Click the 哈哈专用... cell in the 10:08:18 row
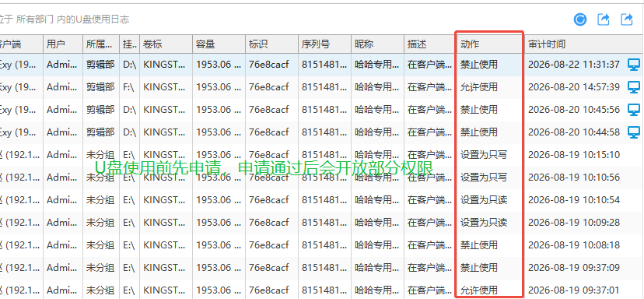The height and width of the screenshot is (299, 644). pos(377,245)
